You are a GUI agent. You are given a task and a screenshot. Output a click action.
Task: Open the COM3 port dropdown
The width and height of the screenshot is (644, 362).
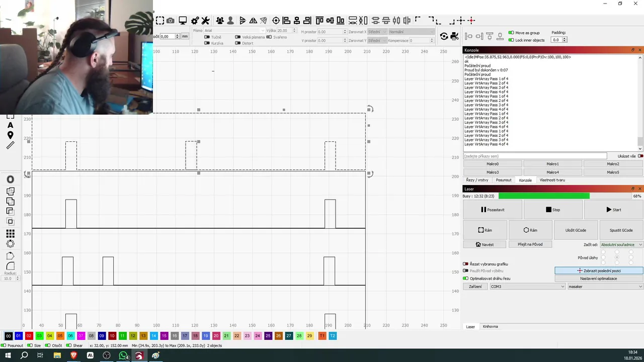click(x=528, y=287)
